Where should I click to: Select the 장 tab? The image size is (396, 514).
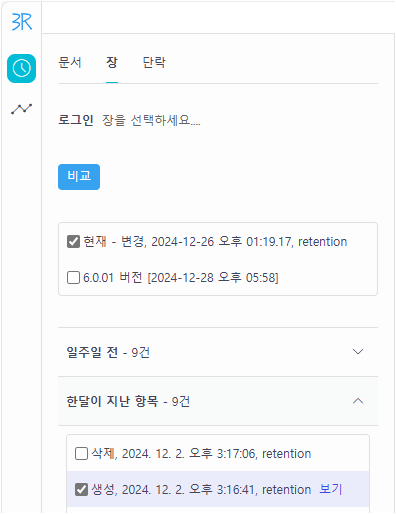[x=112, y=62]
